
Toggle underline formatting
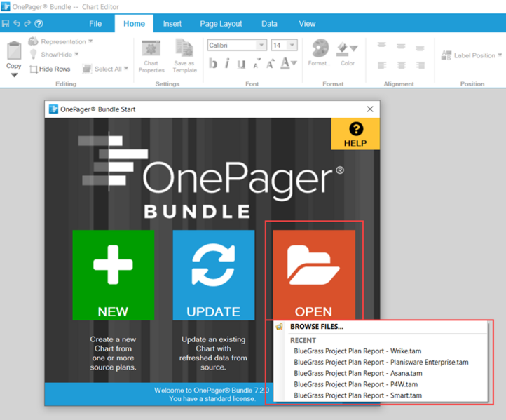coord(241,64)
